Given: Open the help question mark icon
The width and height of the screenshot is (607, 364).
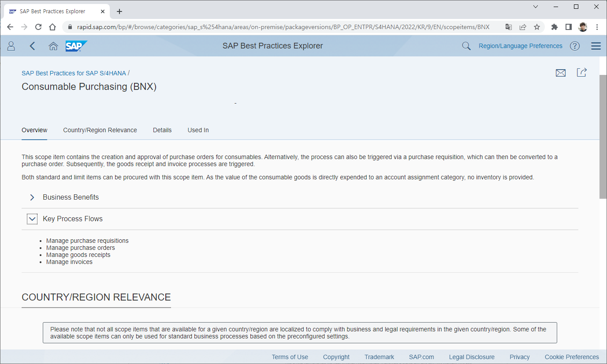Looking at the screenshot, I should [575, 46].
